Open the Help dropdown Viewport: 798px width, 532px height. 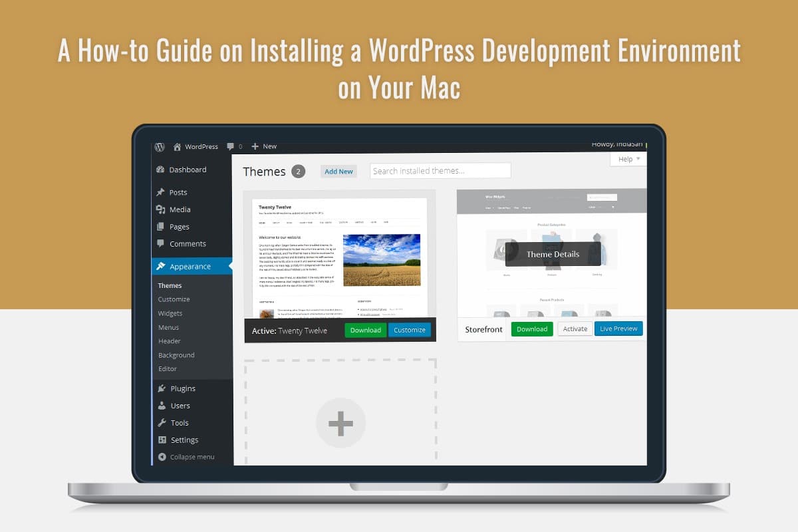(x=628, y=159)
